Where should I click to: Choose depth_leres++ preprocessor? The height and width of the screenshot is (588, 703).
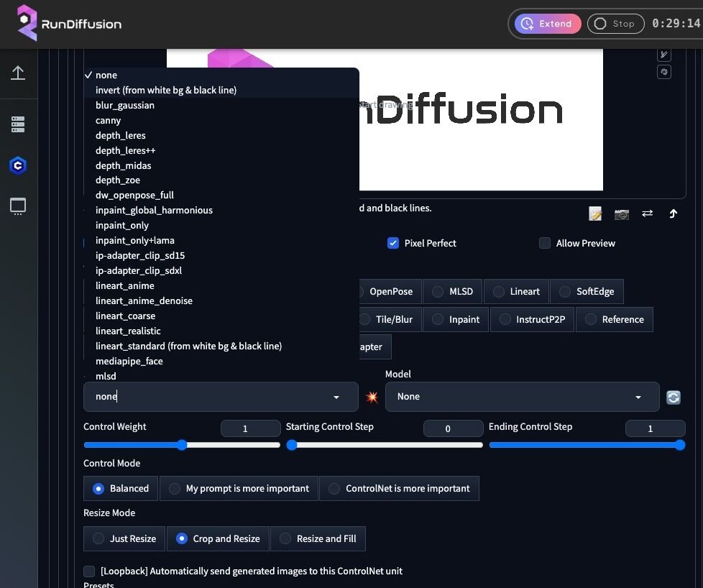[221, 151]
